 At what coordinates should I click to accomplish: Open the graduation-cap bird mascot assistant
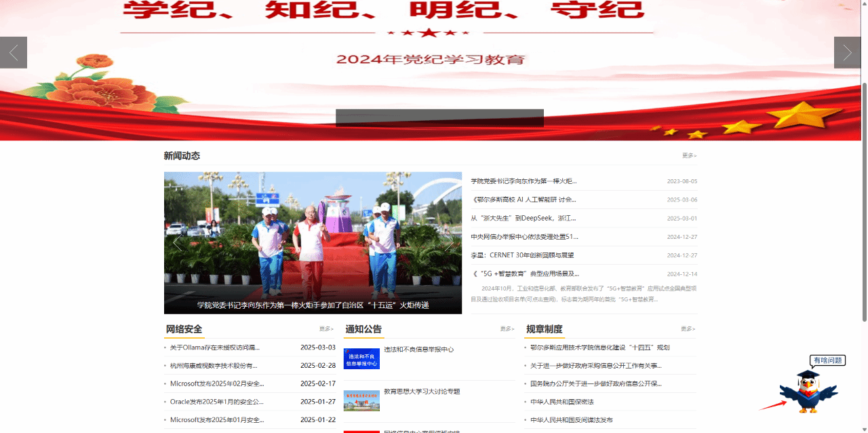[808, 392]
